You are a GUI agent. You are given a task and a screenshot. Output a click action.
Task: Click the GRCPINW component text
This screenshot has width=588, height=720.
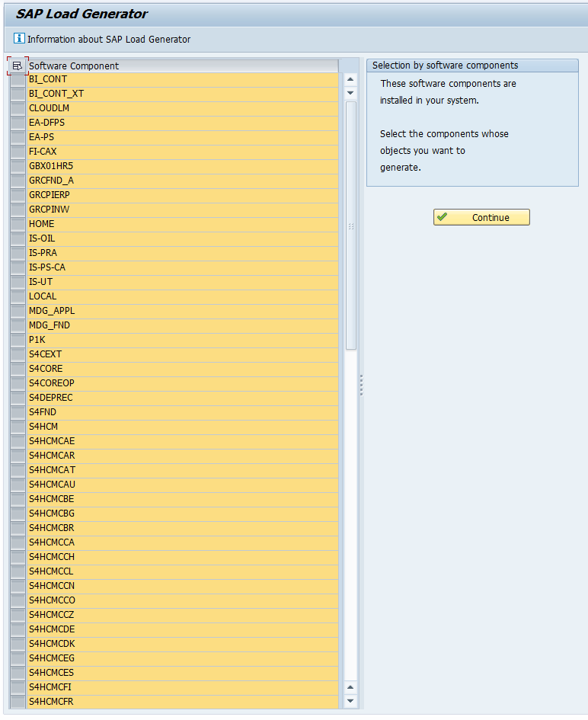[x=49, y=210]
